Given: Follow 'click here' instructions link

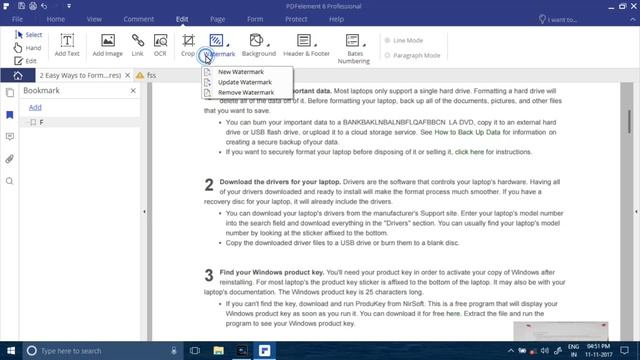Looking at the screenshot, I should tap(469, 152).
